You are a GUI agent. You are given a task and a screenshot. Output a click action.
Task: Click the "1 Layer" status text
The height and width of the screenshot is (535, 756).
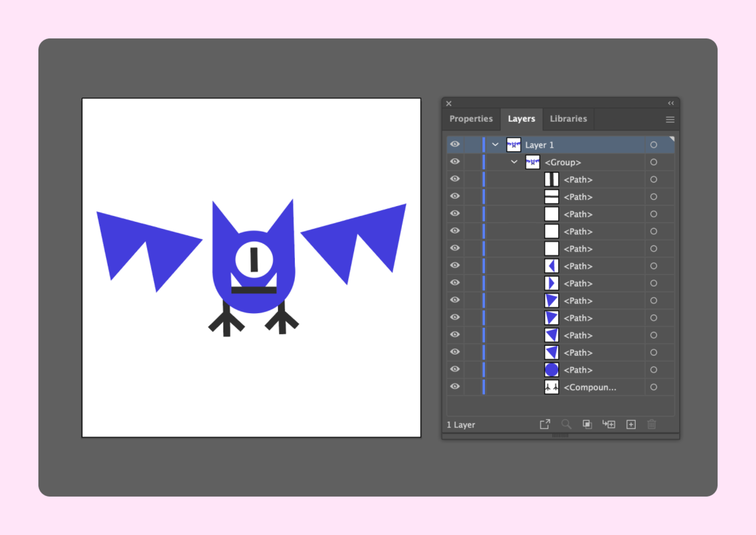(461, 425)
